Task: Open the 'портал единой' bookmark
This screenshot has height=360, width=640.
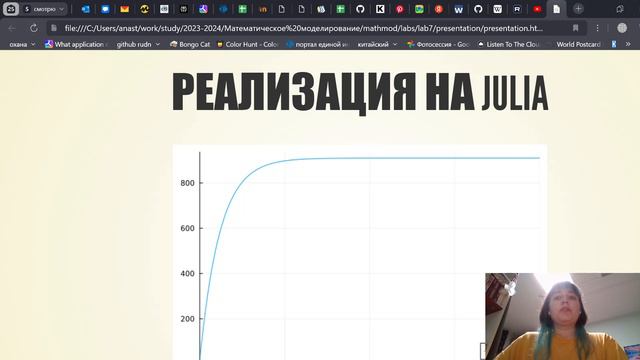Action: (317, 44)
